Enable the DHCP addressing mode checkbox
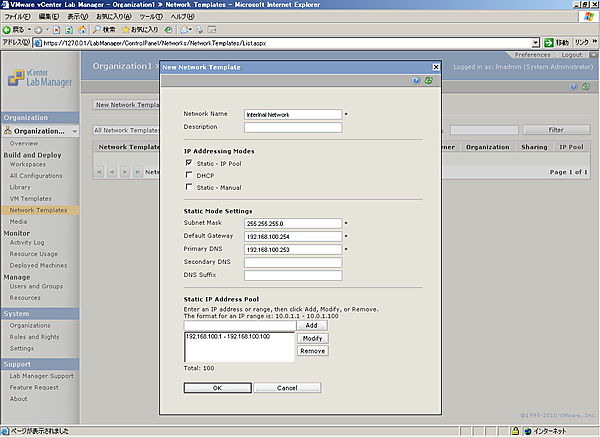 (x=189, y=175)
